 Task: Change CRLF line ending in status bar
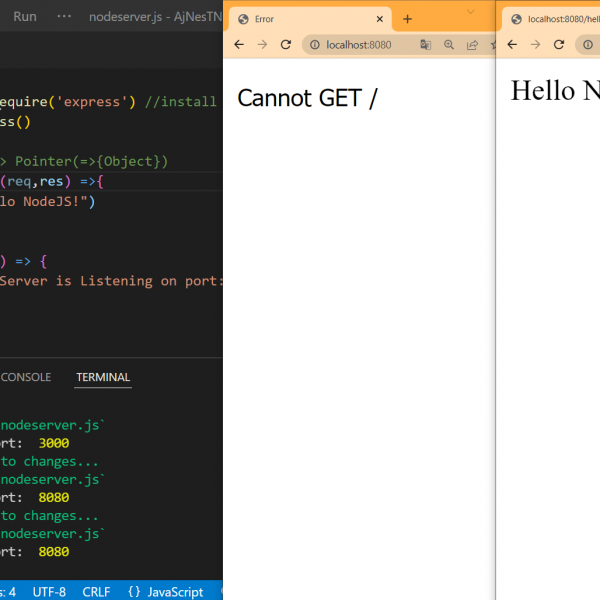pyautogui.click(x=97, y=592)
